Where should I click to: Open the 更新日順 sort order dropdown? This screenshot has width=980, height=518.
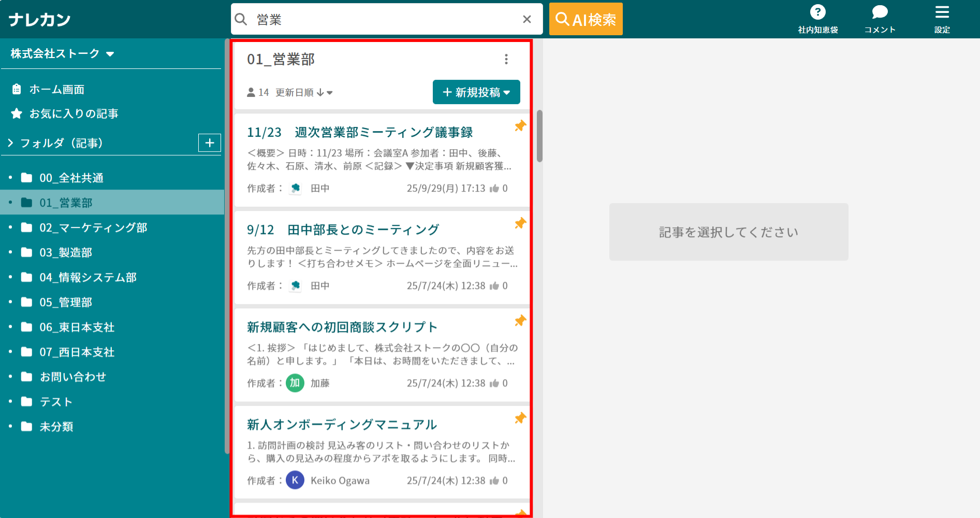pyautogui.click(x=311, y=92)
